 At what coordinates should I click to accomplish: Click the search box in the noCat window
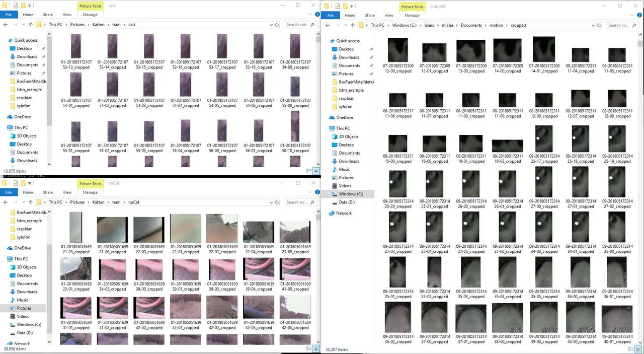(300, 202)
